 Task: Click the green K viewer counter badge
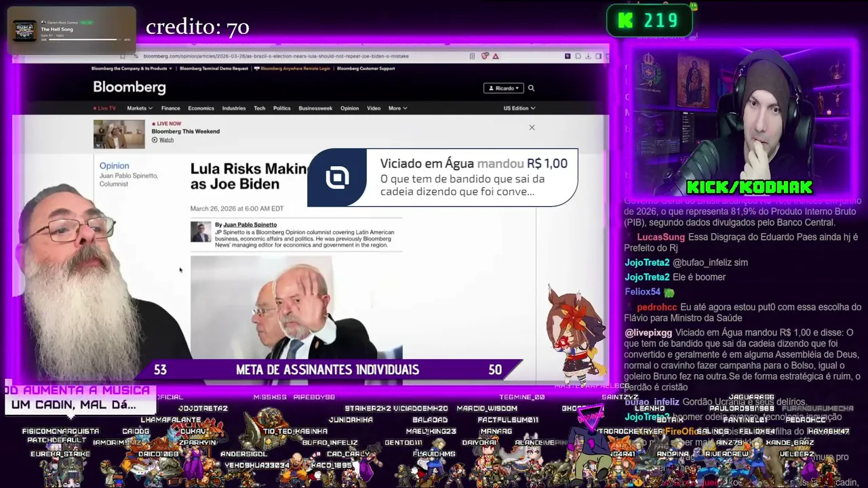649,20
